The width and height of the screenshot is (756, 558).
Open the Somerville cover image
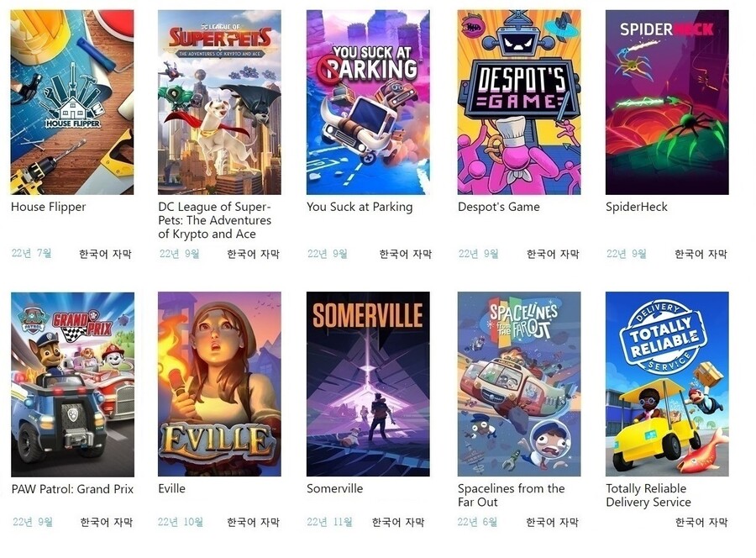pyautogui.click(x=368, y=384)
